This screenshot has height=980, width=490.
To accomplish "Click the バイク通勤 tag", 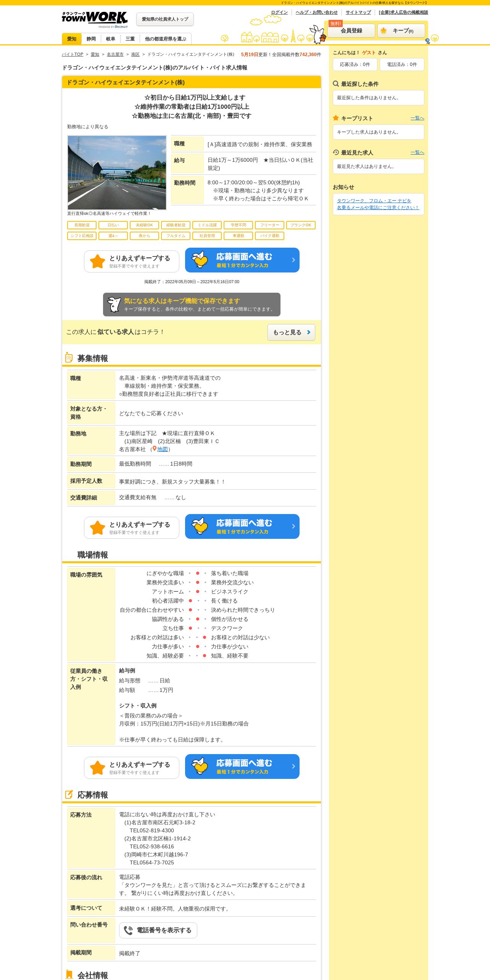I will [x=270, y=236].
